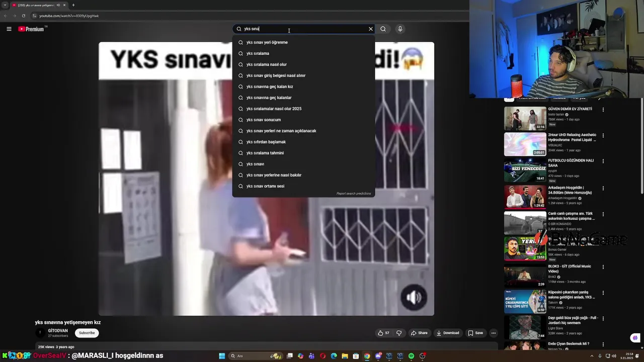Click the video speaker volume overlay icon

414,298
